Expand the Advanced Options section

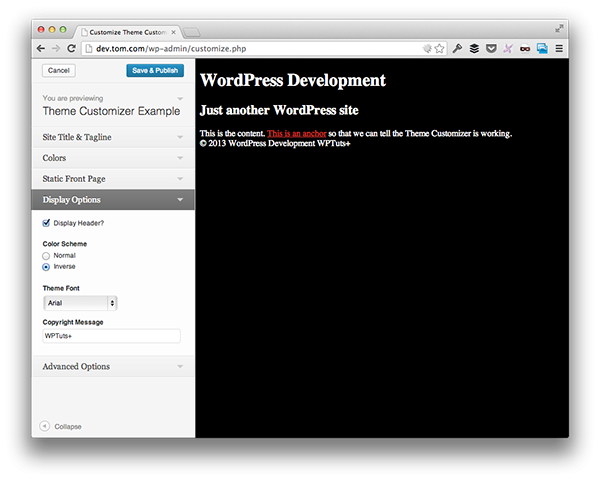pyautogui.click(x=113, y=366)
